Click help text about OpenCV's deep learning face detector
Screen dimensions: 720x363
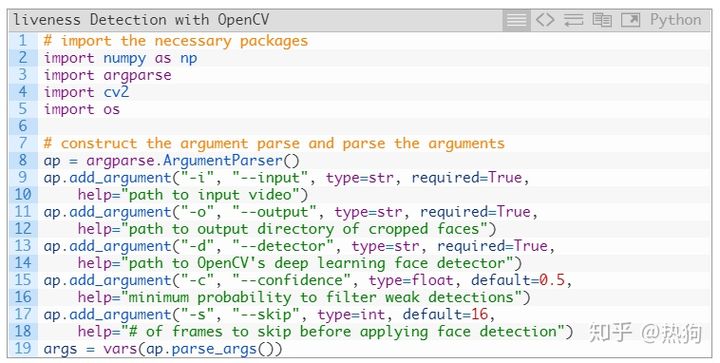pos(316,263)
